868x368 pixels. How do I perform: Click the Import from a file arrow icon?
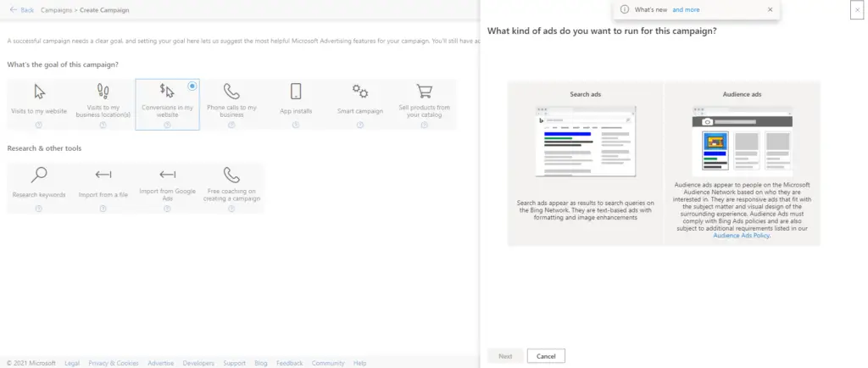coord(103,175)
